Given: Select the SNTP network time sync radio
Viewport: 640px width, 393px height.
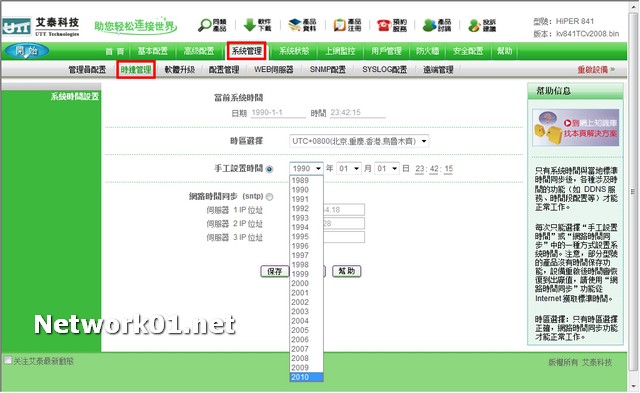Looking at the screenshot, I should (x=269, y=197).
